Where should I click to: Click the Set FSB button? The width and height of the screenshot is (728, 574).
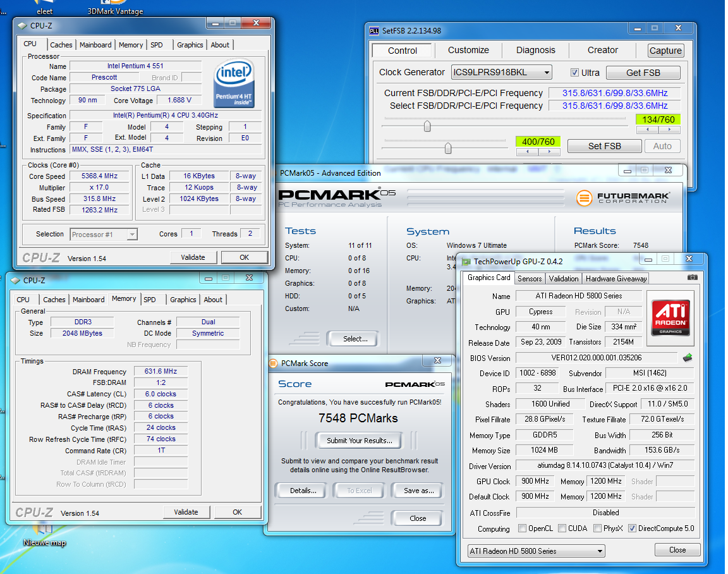pos(605,146)
